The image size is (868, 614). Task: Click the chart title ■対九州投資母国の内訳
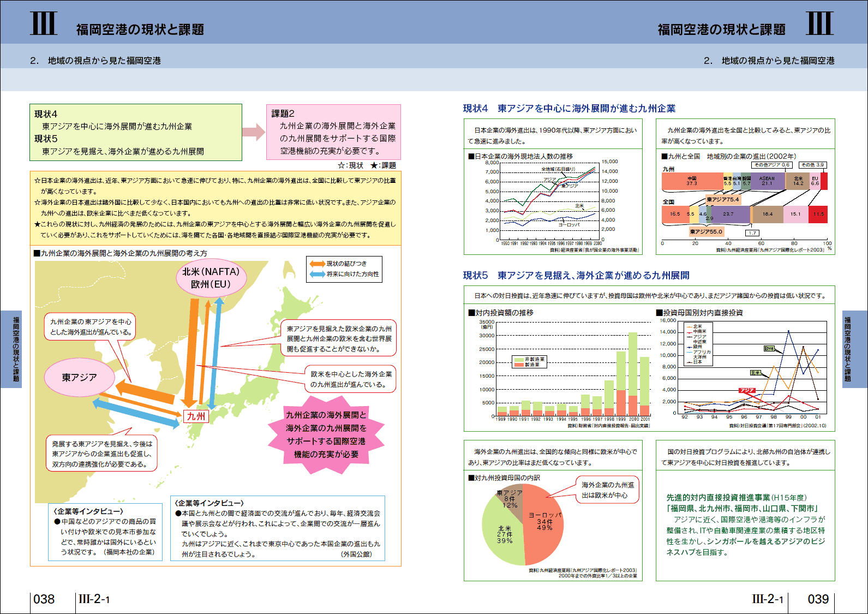click(504, 478)
